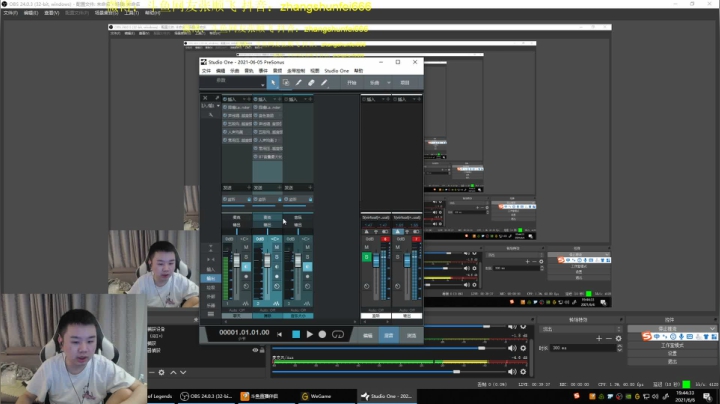The height and width of the screenshot is (404, 720).
Task: Open mixer wrench options icon
Action: tap(211, 115)
